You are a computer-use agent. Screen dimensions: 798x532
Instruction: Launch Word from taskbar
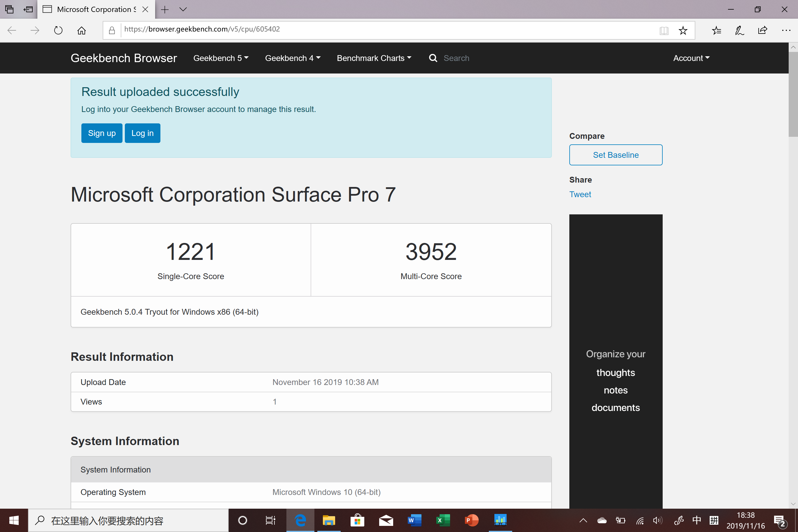[x=414, y=520]
